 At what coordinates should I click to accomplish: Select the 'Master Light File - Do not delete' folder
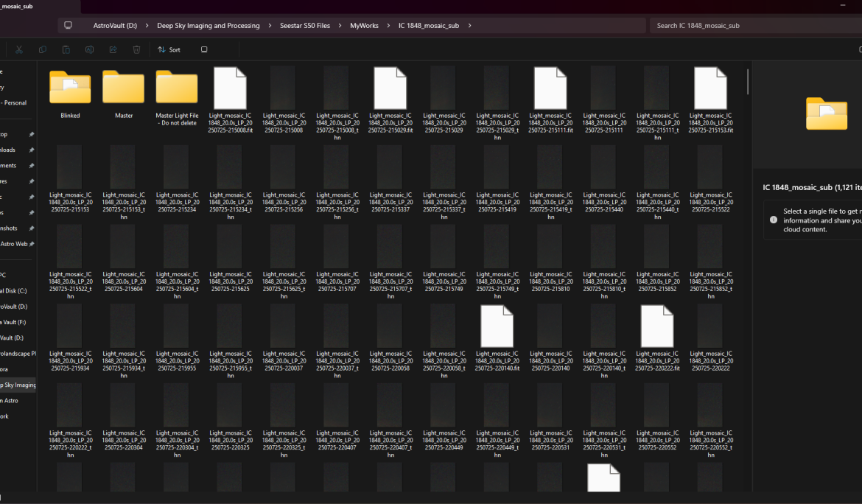[x=177, y=88]
